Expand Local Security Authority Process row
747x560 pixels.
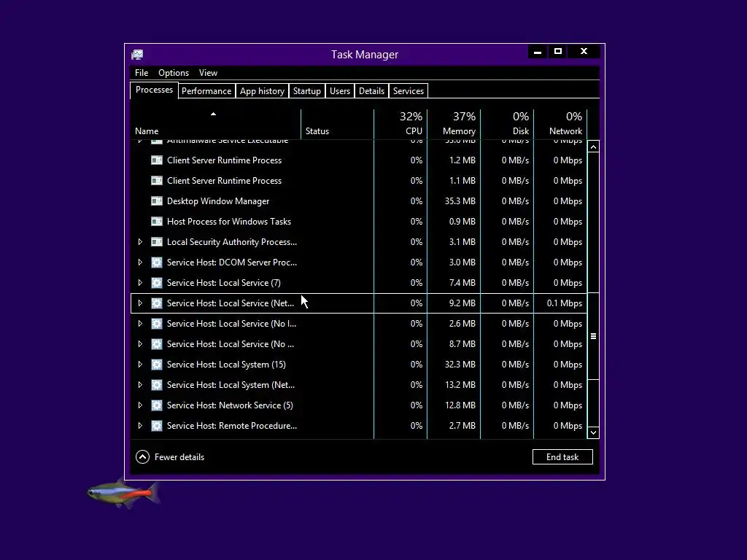pos(140,242)
